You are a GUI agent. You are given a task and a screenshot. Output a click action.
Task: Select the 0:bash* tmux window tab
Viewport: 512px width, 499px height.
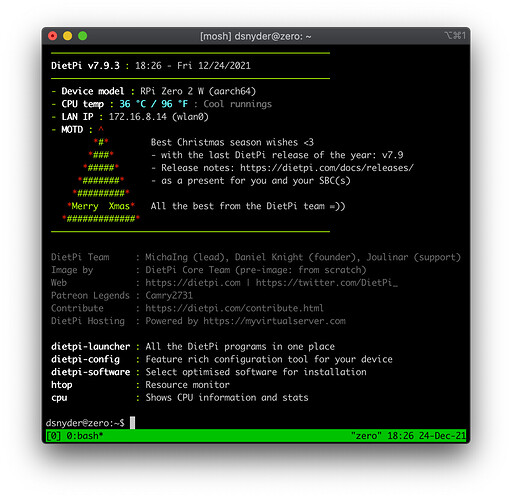point(85,436)
